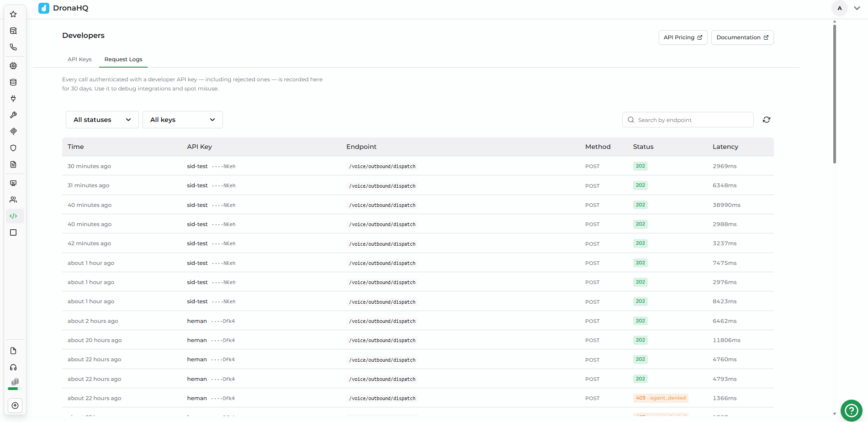Click the DronaHQ logo icon
The height and width of the screenshot is (422, 868).
pos(44,8)
